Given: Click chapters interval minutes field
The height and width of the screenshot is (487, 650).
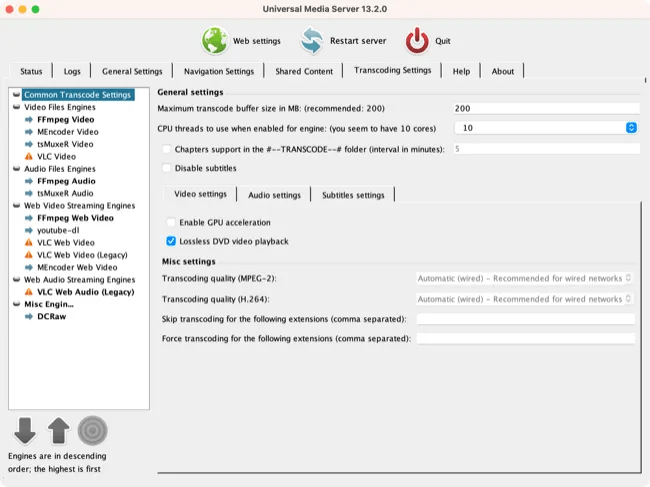Looking at the screenshot, I should pyautogui.click(x=547, y=149).
